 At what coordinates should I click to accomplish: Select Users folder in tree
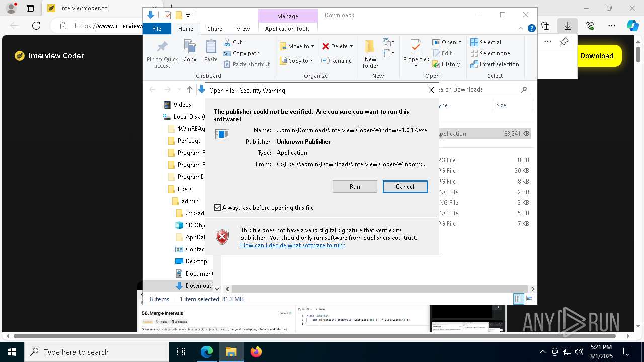tap(180, 189)
